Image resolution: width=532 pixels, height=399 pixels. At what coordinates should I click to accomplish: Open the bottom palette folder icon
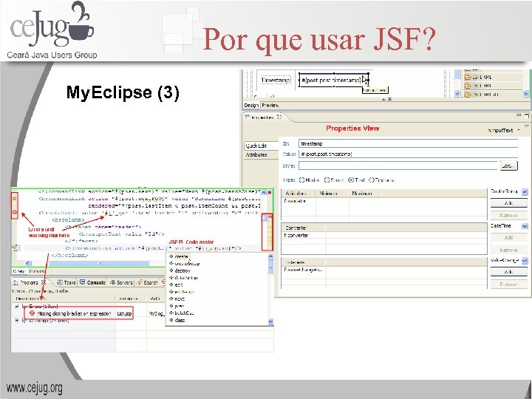[x=468, y=95]
